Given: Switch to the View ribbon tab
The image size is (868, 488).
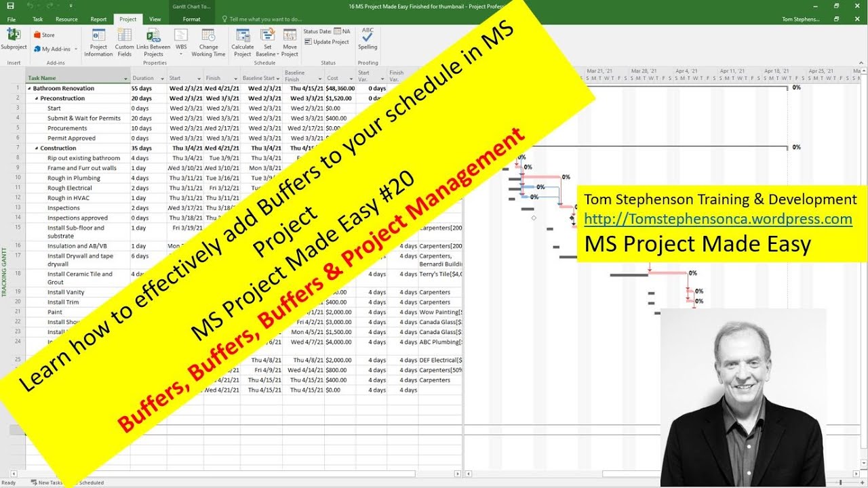Looking at the screenshot, I should 155,19.
